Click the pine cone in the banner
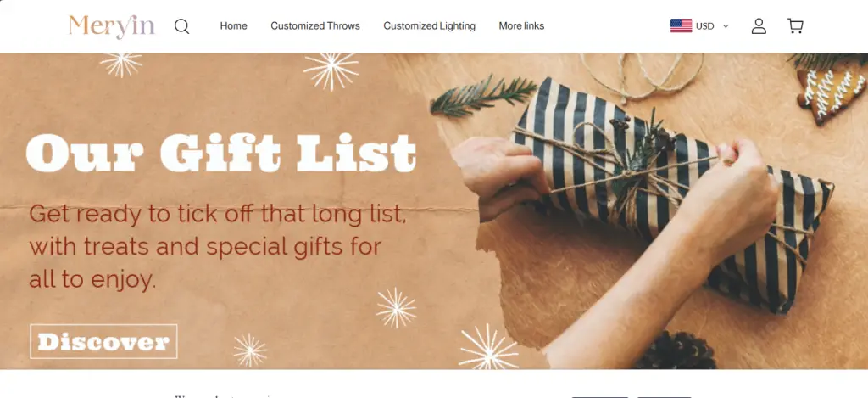 (x=676, y=350)
